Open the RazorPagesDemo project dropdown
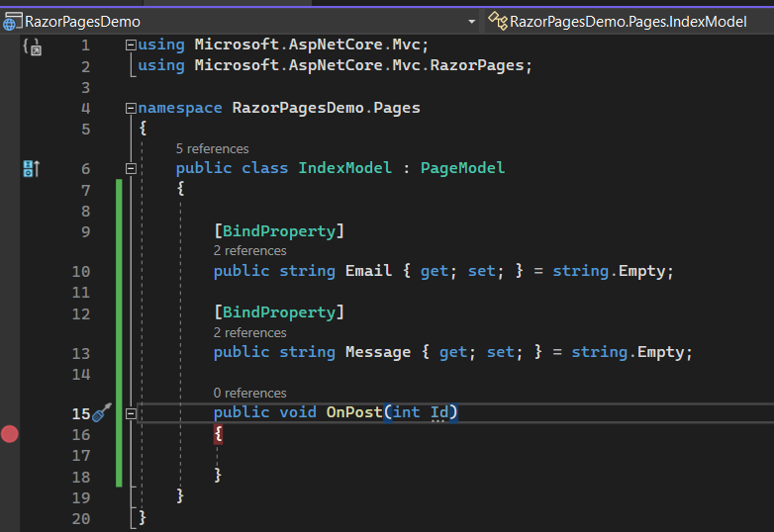Image resolution: width=774 pixels, height=532 pixels. pos(471,22)
